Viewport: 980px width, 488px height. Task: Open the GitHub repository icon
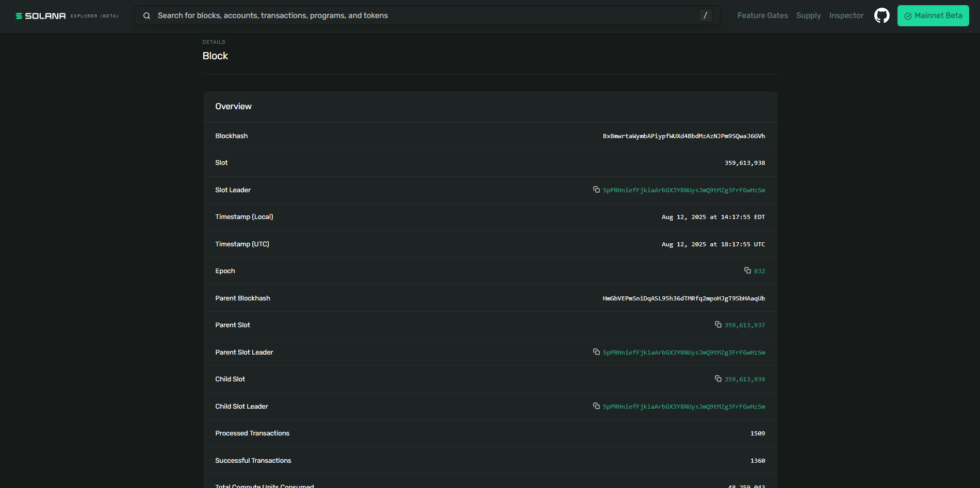tap(881, 15)
